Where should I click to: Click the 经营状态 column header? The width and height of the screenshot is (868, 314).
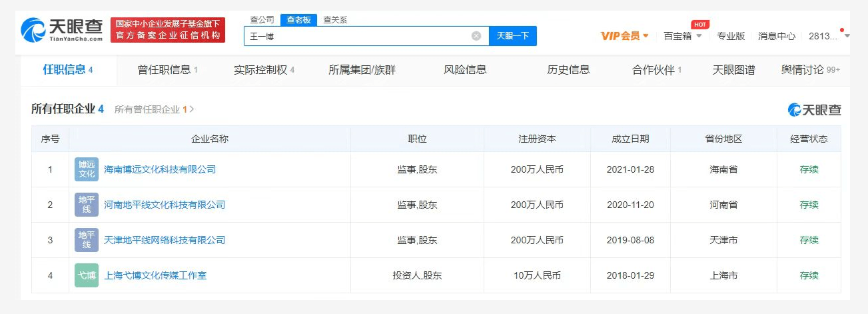click(809, 139)
